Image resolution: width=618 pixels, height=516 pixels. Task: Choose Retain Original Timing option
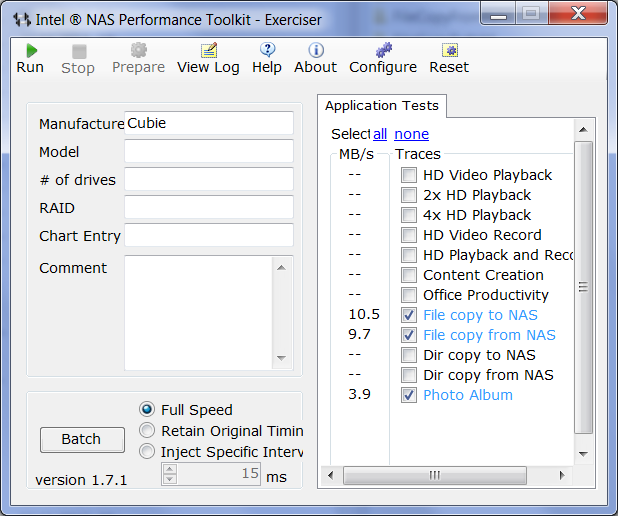pyautogui.click(x=147, y=430)
